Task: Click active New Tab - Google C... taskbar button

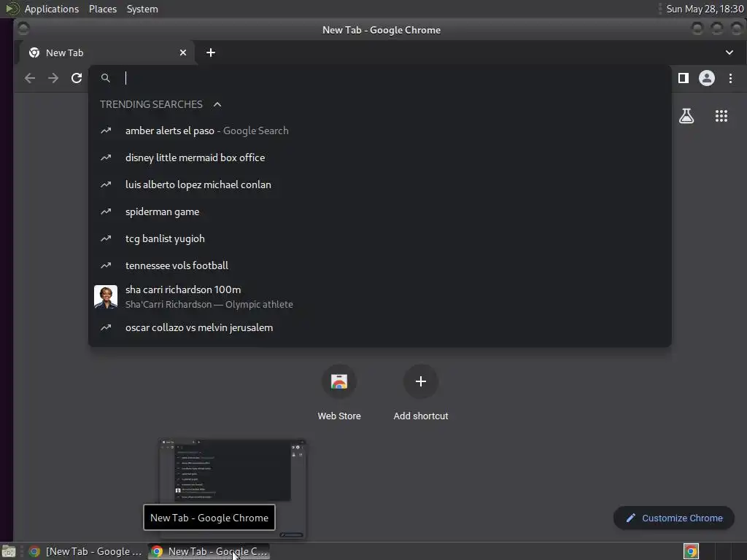Action: (x=209, y=551)
